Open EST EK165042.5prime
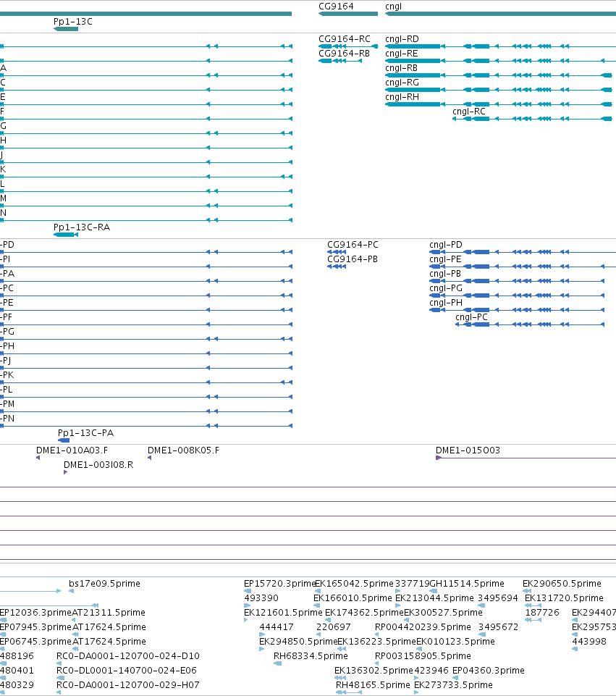This screenshot has width=616, height=696. click(x=354, y=583)
